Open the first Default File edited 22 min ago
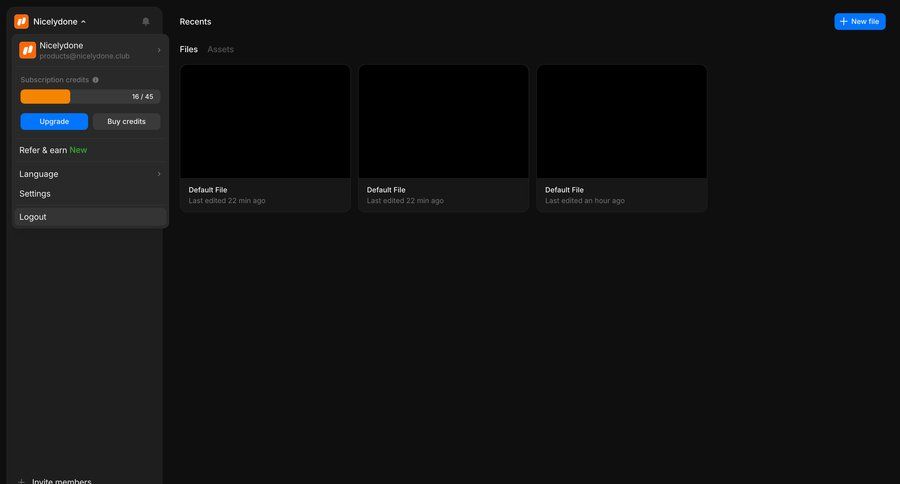 (x=265, y=138)
